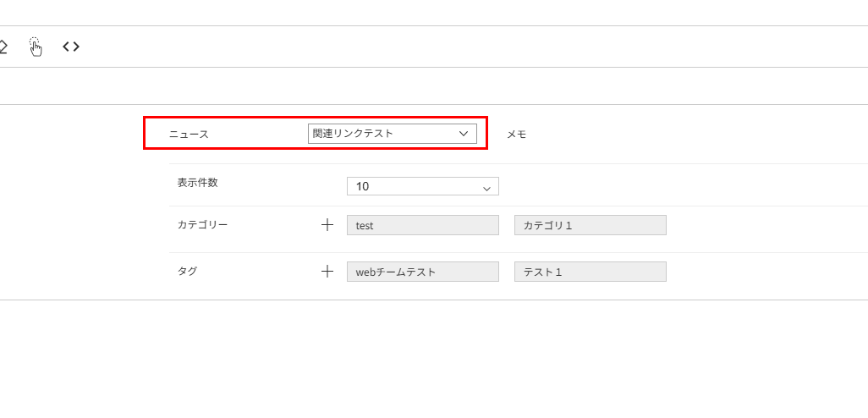This screenshot has width=868, height=418.
Task: Select the webチームテスト tag field
Action: click(423, 272)
